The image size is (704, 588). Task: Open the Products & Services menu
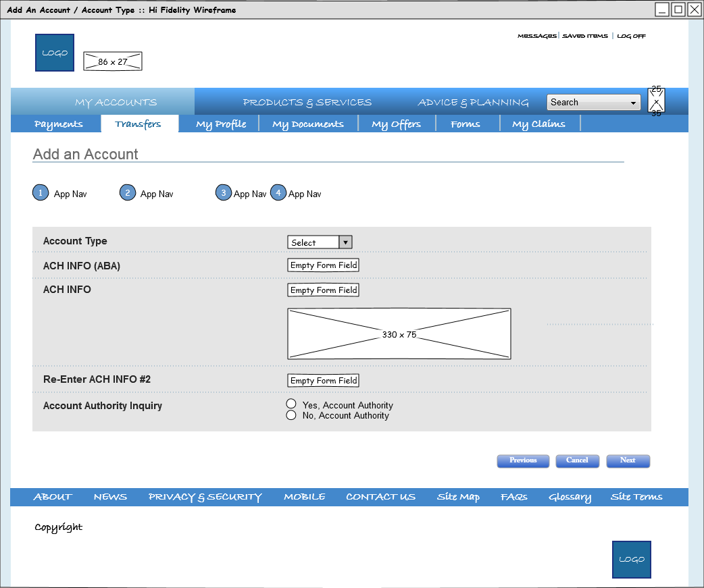307,103
